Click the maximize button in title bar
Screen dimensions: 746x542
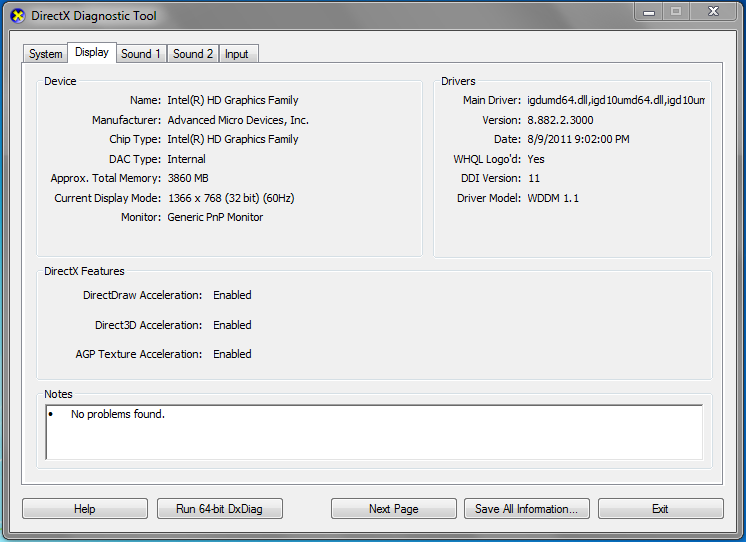pyautogui.click(x=676, y=12)
